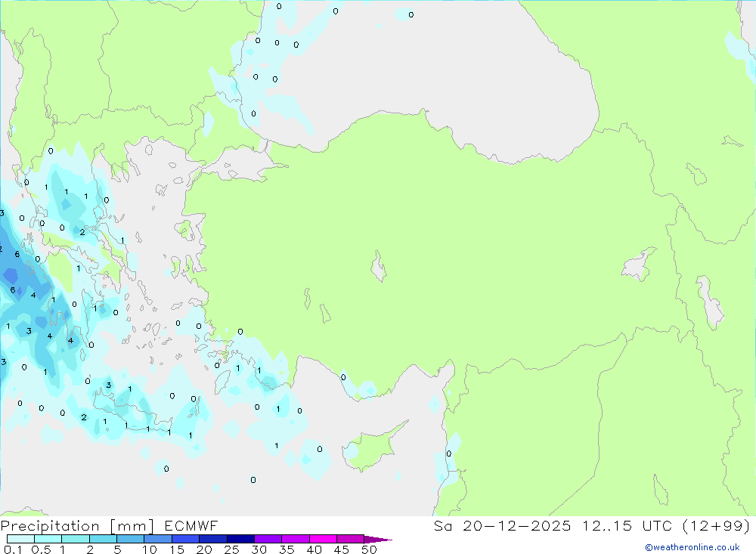Click the '25' legend scale label
The height and width of the screenshot is (554, 756).
(232, 549)
